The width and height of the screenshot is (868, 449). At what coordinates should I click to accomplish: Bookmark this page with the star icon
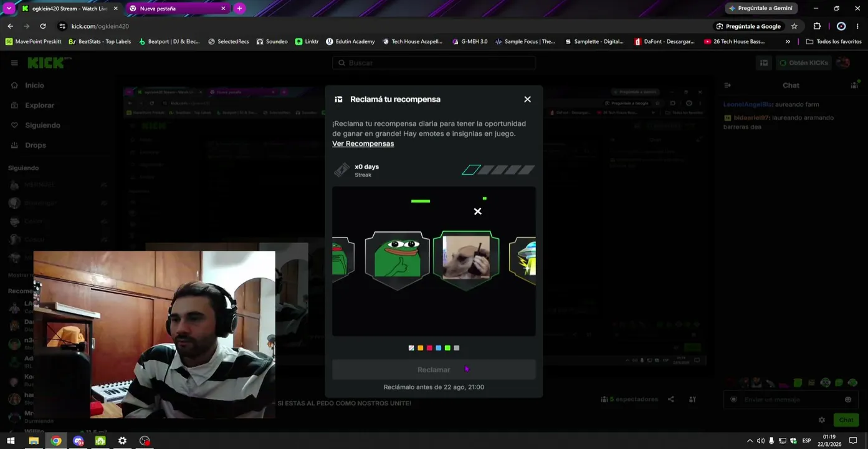coord(794,26)
